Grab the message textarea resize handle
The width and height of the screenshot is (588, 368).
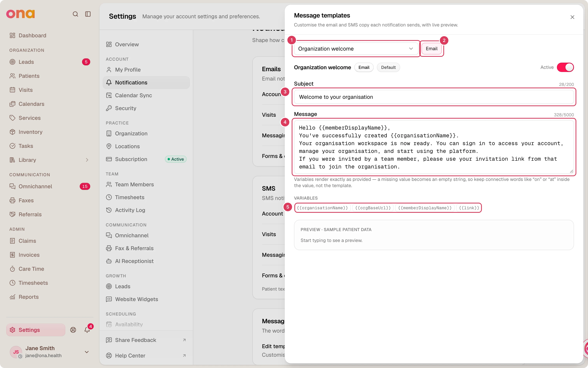(x=571, y=171)
